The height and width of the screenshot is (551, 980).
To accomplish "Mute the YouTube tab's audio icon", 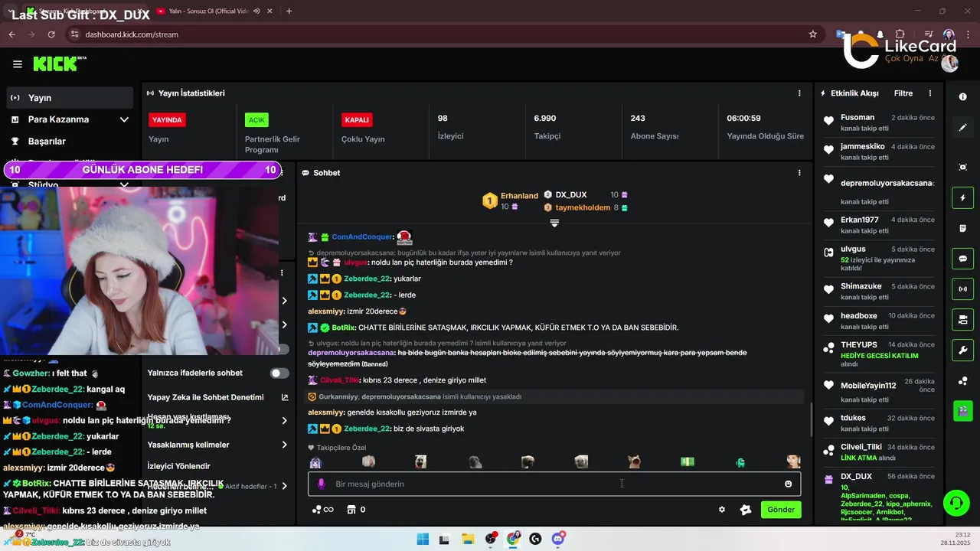I will 256,11.
